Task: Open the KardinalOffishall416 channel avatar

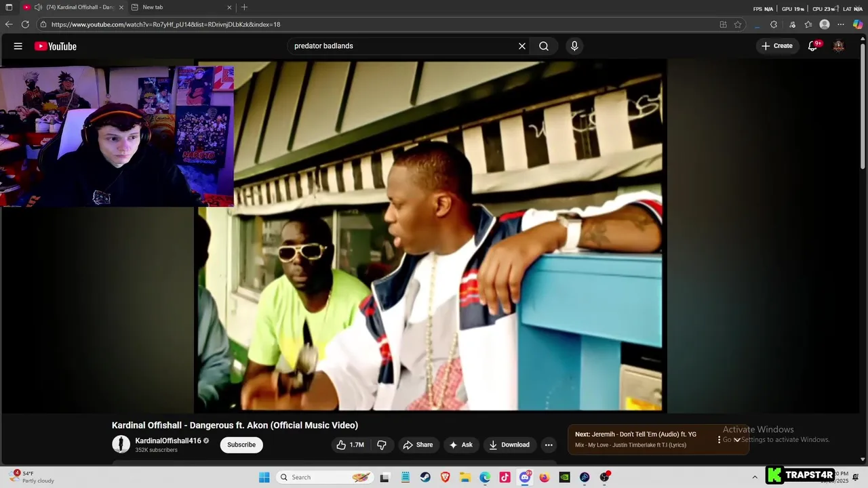Action: 121,445
